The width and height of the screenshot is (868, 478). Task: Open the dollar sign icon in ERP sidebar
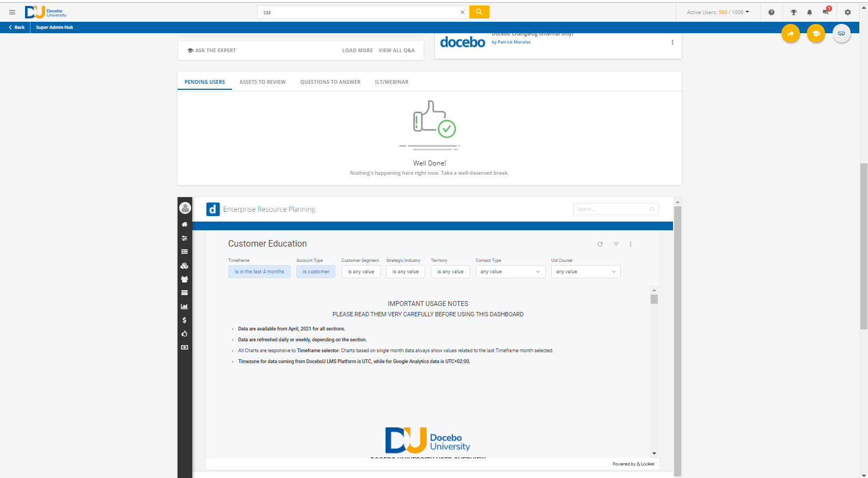click(185, 320)
